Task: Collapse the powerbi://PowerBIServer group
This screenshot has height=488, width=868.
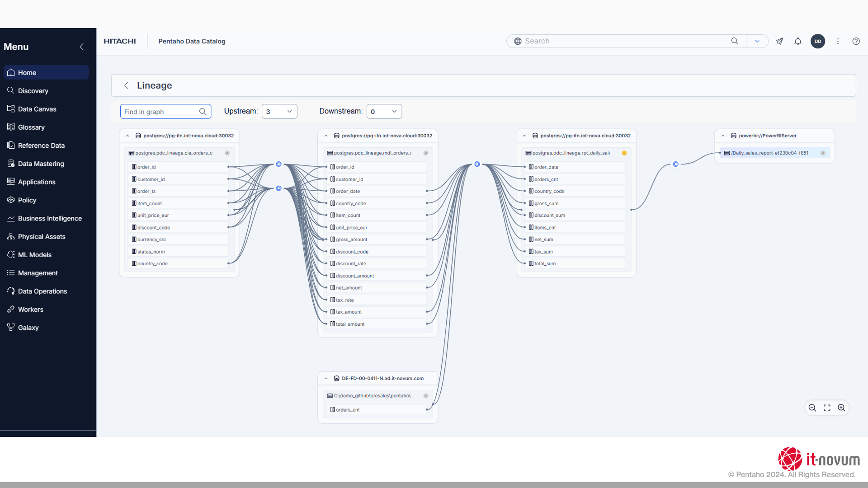Action: [723, 136]
